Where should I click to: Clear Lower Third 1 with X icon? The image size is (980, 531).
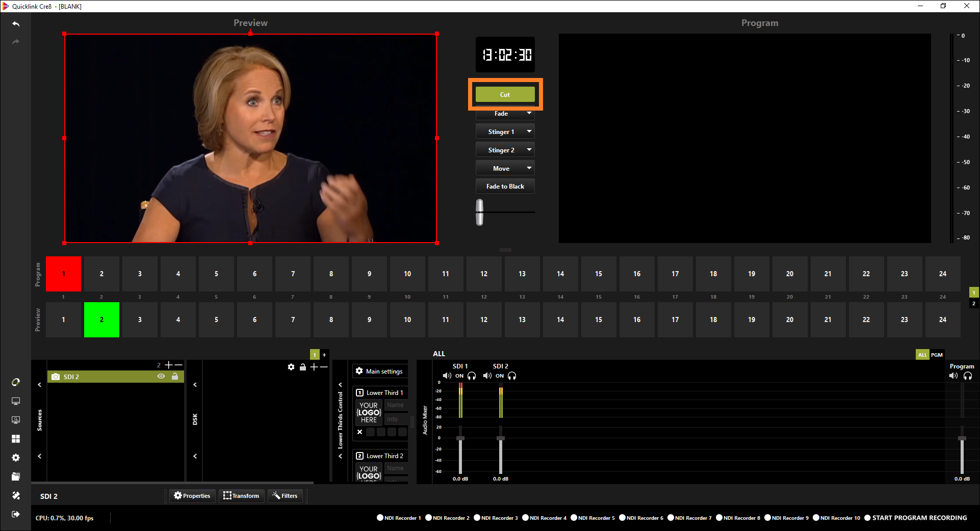click(x=359, y=432)
